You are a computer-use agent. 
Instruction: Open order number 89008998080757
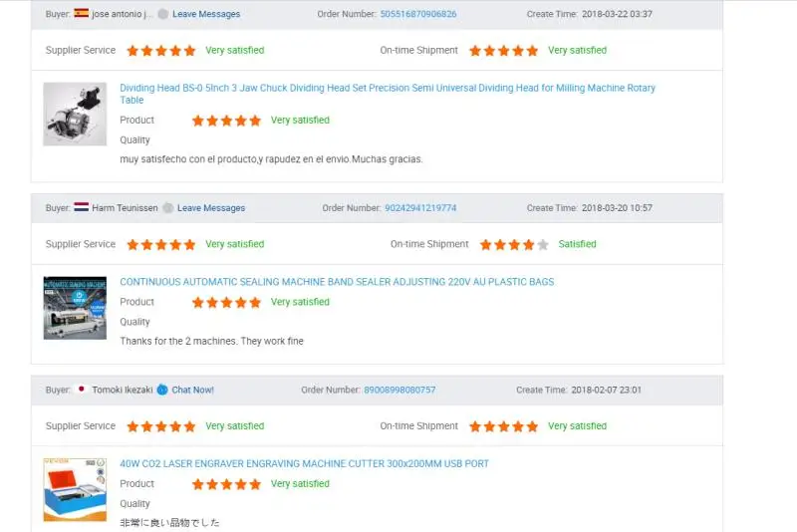(399, 390)
